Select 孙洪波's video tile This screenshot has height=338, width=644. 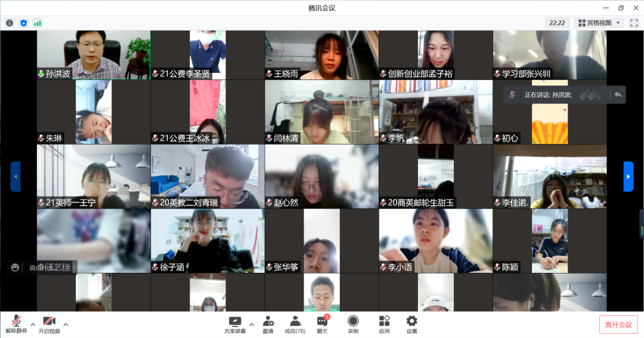pos(94,55)
